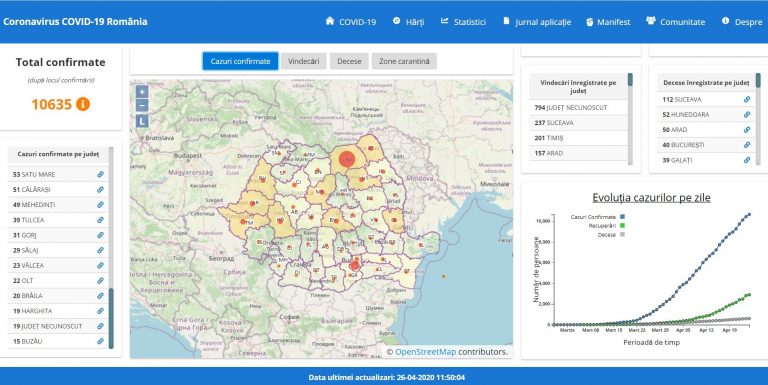The width and height of the screenshot is (768, 385).
Task: Toggle Decese legend series in chart
Action: coord(611,235)
